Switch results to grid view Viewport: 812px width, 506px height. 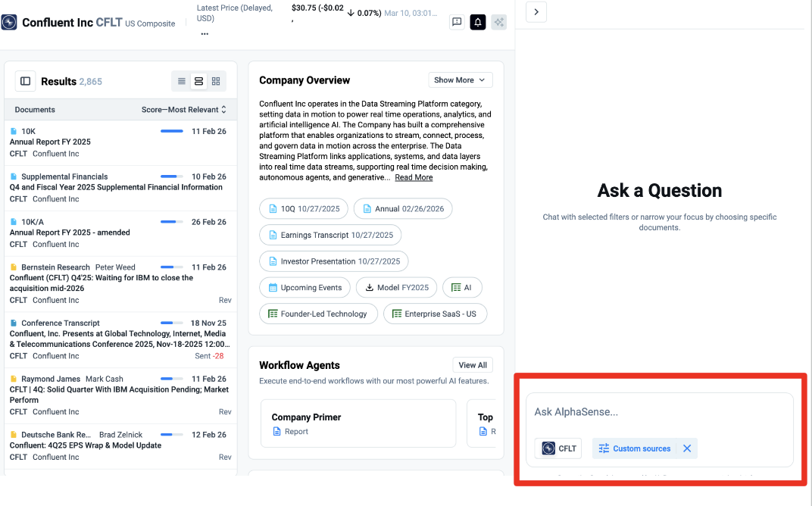216,81
